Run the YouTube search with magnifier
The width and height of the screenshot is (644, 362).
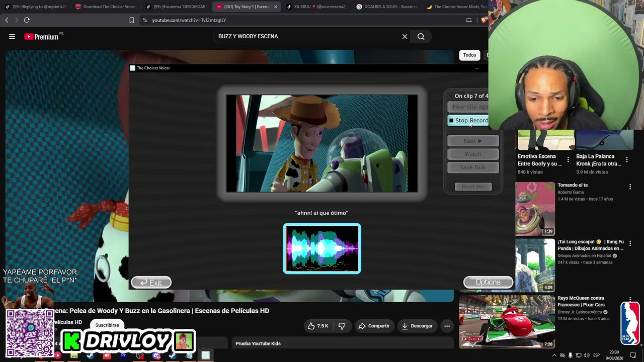(421, 36)
